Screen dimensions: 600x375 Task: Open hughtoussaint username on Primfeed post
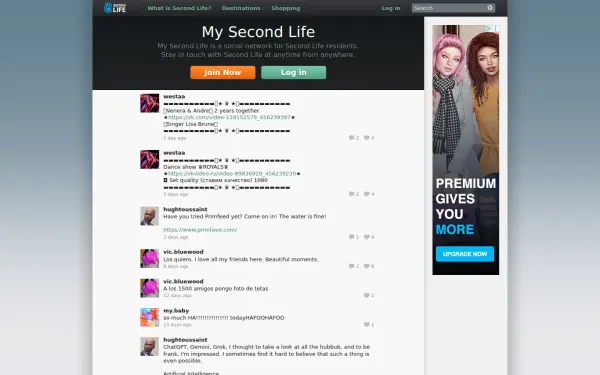(185, 209)
